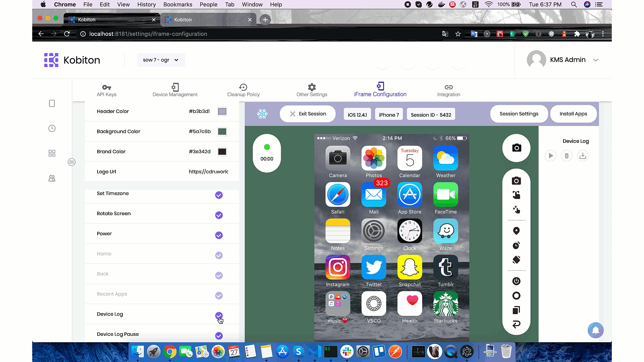Click the Kobiton logo
This screenshot has height=362, width=644.
72,60
